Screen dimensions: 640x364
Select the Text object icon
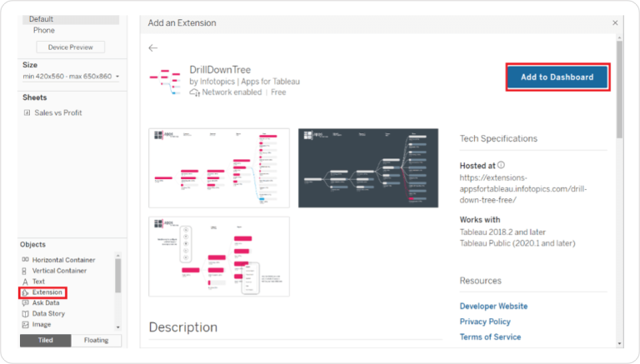point(25,282)
